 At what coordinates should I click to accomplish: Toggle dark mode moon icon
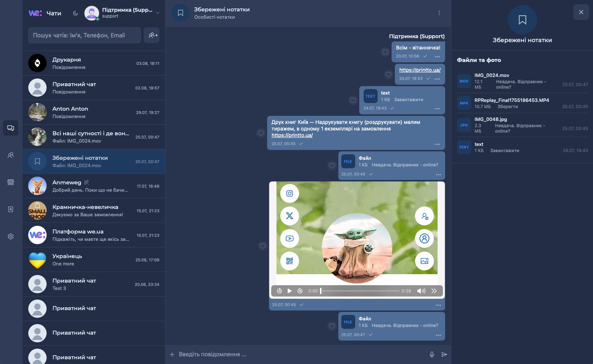coord(76,13)
